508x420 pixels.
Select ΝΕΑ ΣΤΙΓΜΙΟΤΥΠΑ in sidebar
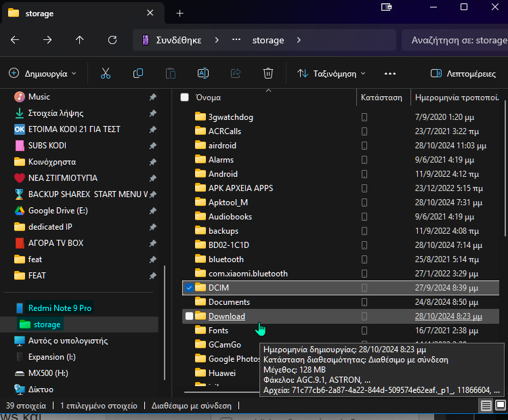point(63,178)
